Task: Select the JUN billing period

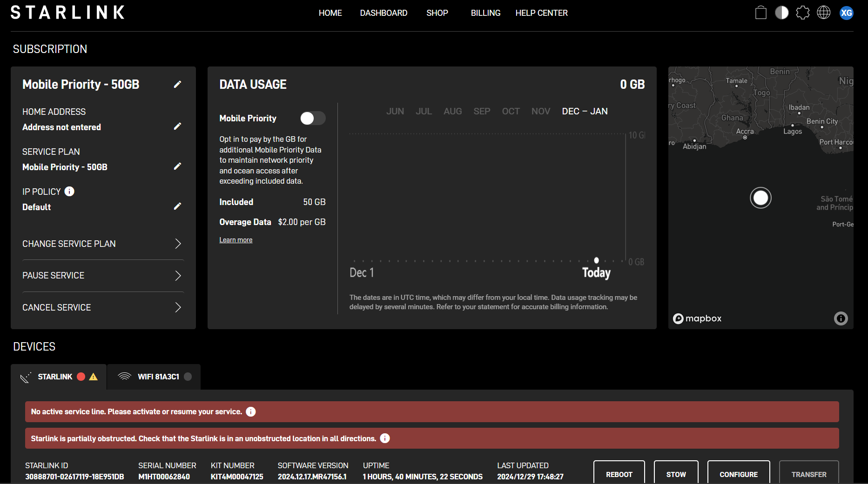Action: click(395, 111)
